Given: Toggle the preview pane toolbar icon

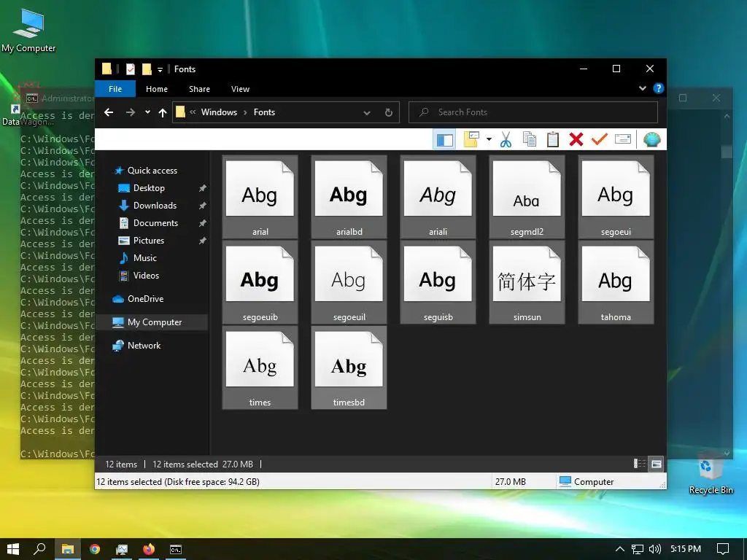Looking at the screenshot, I should coord(444,139).
